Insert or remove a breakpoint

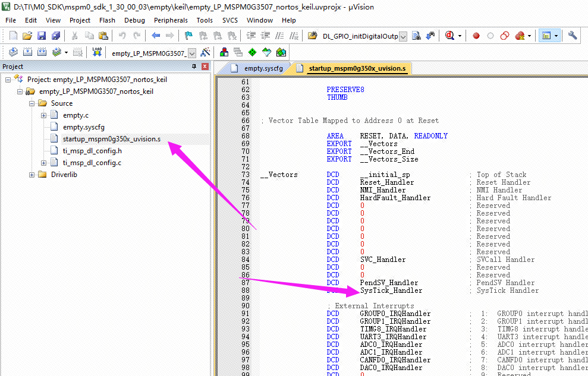tap(476, 36)
